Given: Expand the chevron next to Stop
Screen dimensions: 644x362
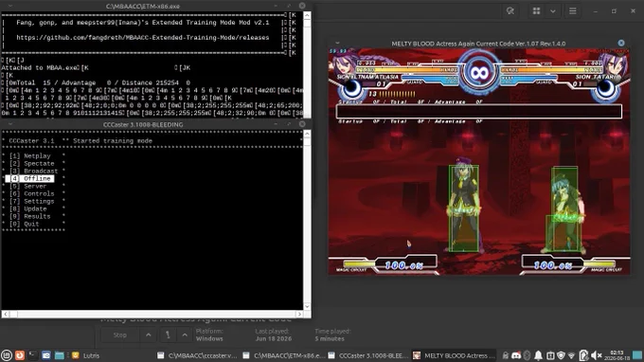Looking at the screenshot, I should [149, 335].
